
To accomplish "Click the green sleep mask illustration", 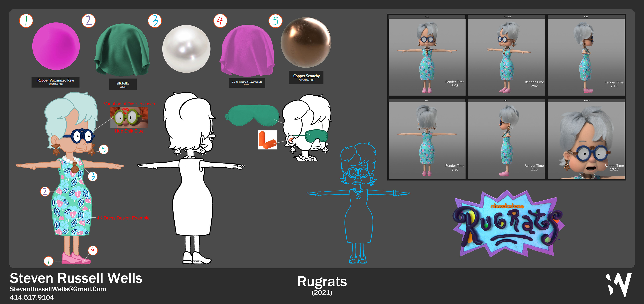I will pyautogui.click(x=253, y=115).
